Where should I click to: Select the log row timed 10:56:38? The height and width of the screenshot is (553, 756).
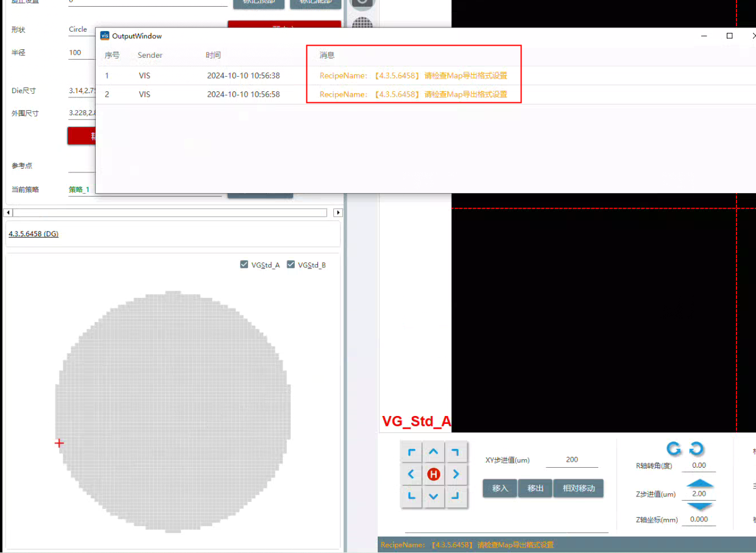(426, 76)
